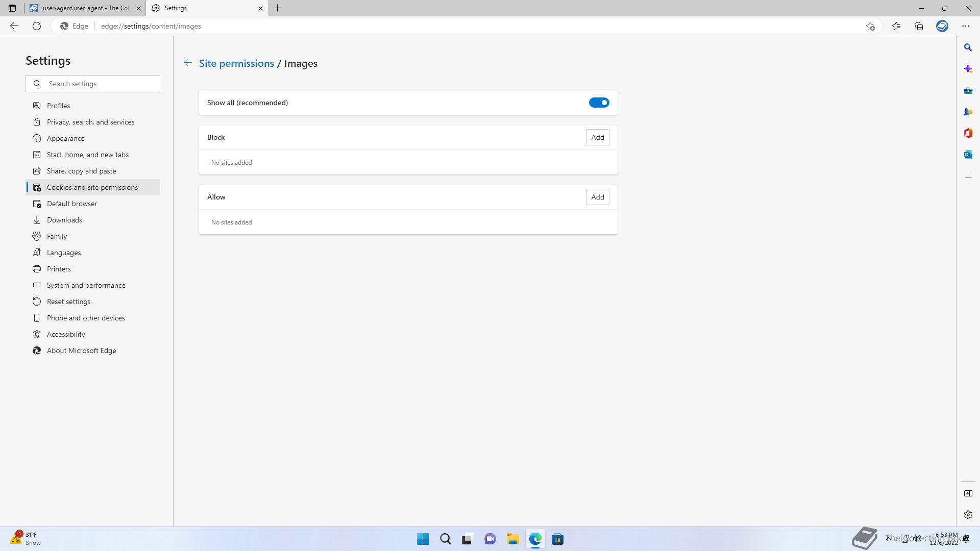
Task: Open the Site permissions breadcrumb link
Action: coord(236,63)
